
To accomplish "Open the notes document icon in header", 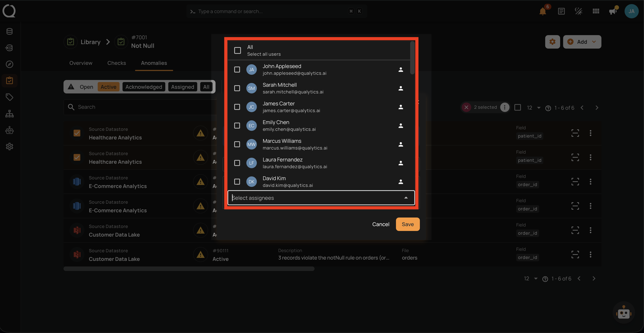I will 561,11.
